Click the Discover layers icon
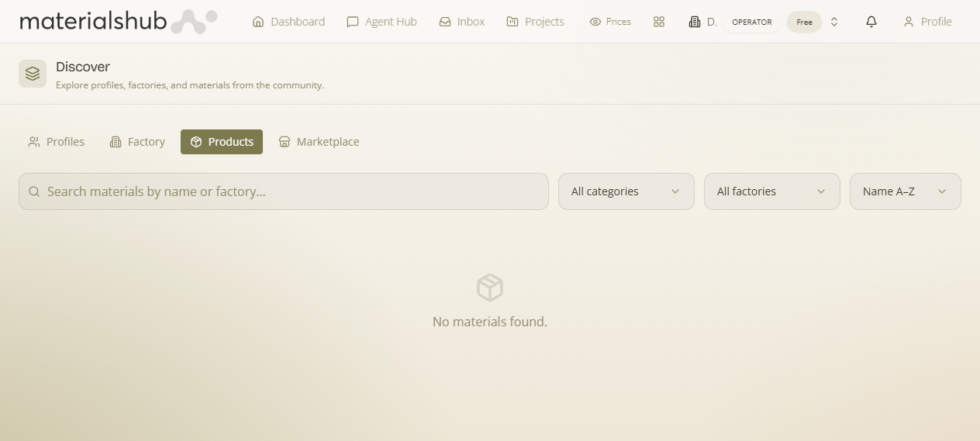 click(33, 74)
